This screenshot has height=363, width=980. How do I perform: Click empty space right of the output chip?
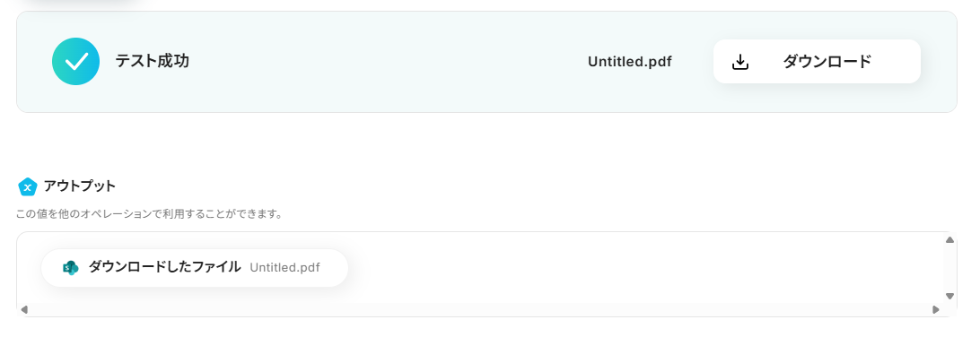click(x=628, y=267)
